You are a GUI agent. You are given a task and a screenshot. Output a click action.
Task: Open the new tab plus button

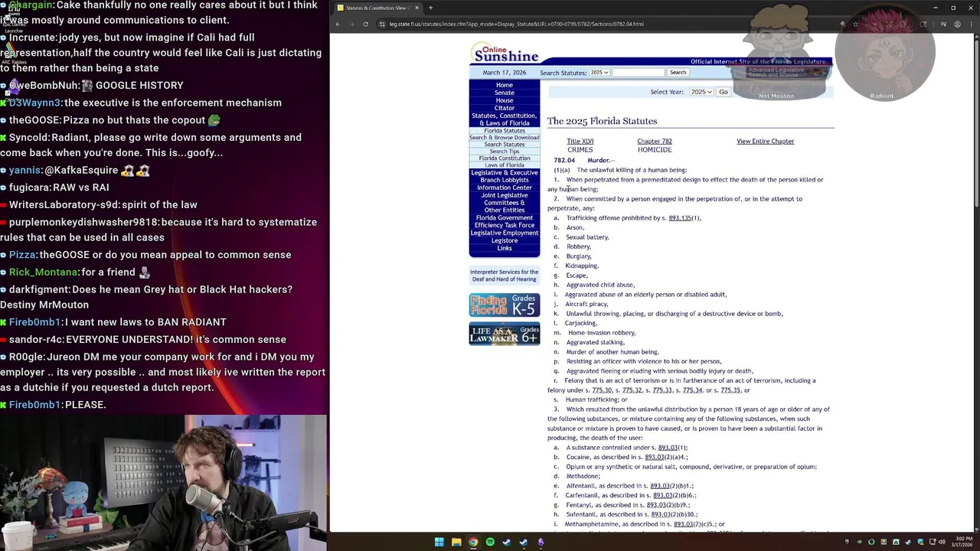coord(430,8)
